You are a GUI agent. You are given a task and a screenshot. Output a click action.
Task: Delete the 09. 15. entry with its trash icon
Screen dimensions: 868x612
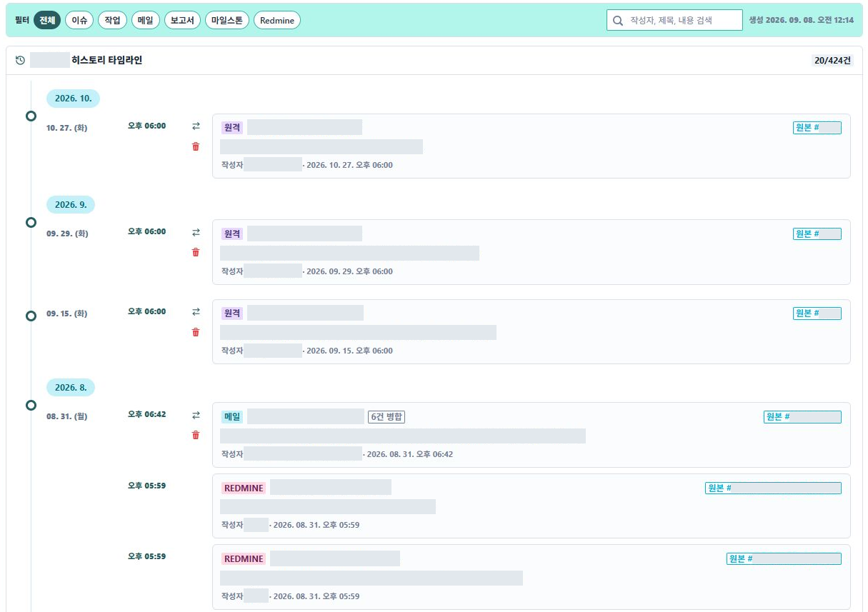[x=196, y=332]
